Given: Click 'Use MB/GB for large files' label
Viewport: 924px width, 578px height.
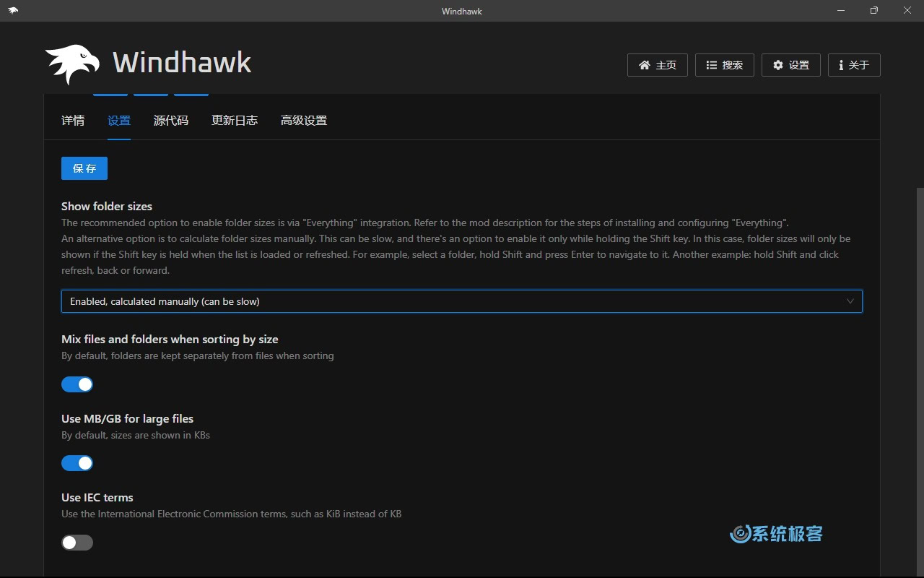Looking at the screenshot, I should [127, 419].
